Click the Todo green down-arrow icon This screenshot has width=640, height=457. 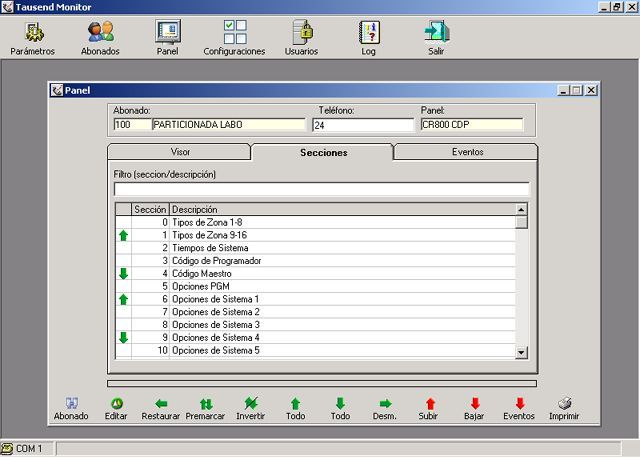click(340, 404)
